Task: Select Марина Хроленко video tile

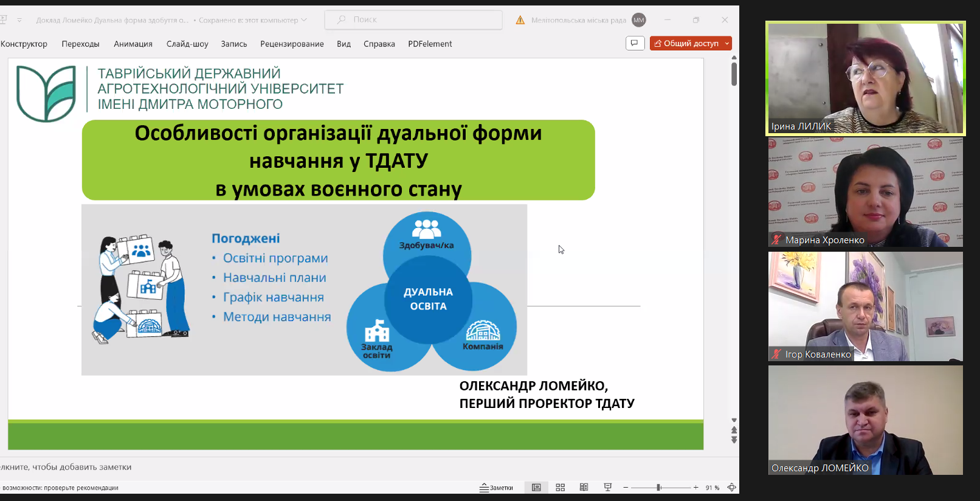Action: (x=866, y=192)
